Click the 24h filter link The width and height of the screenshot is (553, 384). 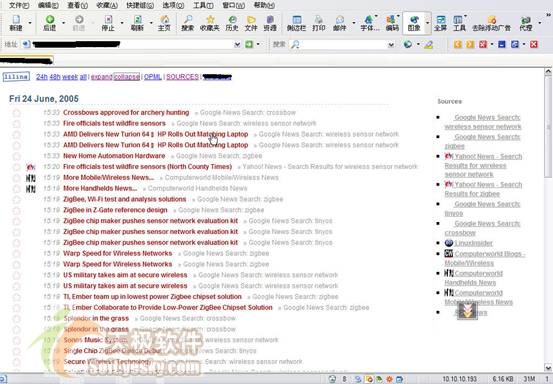[x=42, y=77]
